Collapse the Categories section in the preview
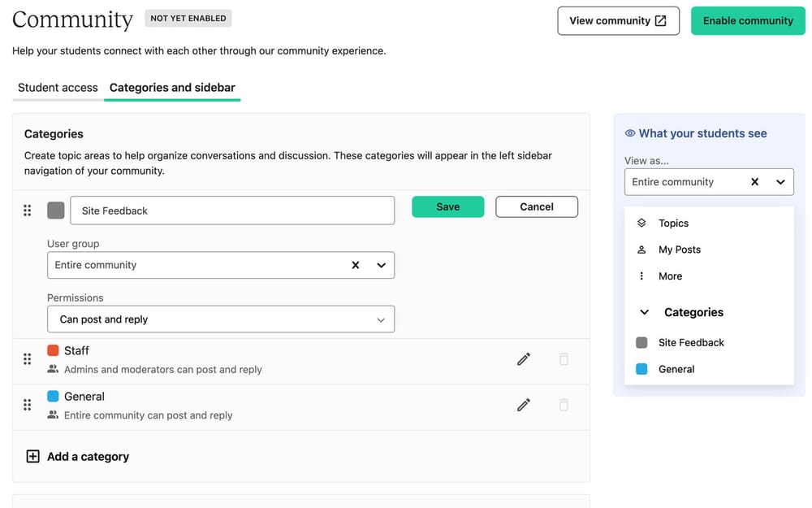Image resolution: width=812 pixels, height=508 pixels. click(644, 312)
